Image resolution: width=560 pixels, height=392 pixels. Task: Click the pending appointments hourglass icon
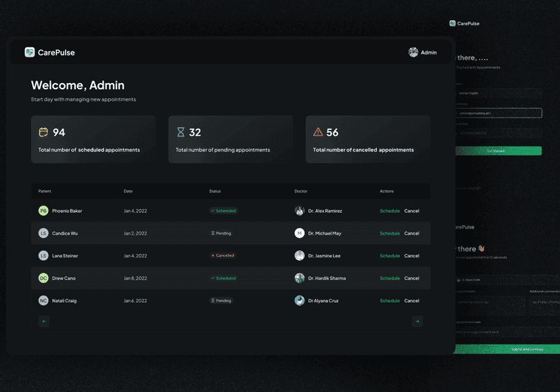click(x=181, y=132)
